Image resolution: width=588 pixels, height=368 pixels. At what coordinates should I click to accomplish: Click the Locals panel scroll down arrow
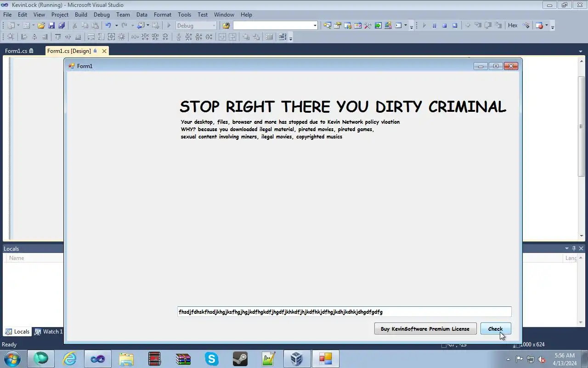click(x=581, y=322)
